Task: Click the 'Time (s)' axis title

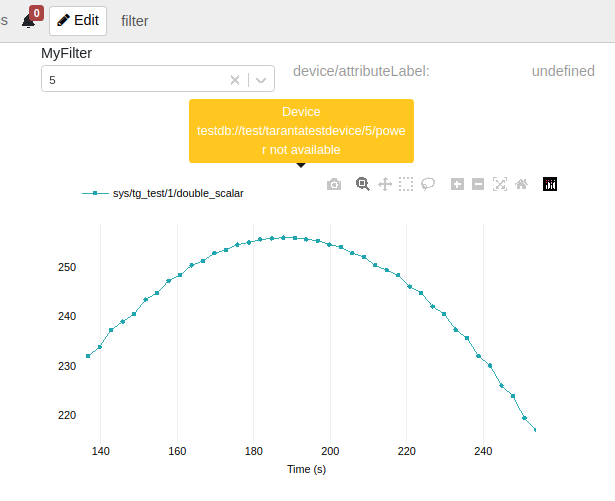Action: tap(307, 469)
